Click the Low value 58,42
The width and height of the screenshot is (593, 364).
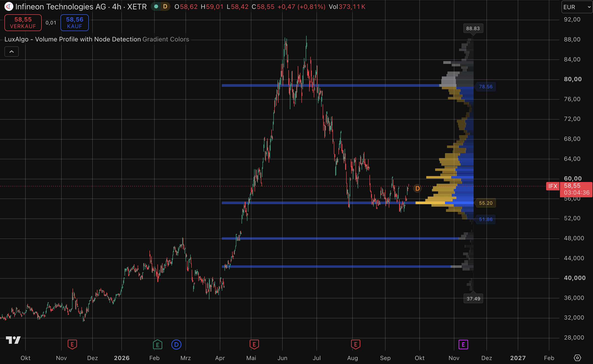(x=240, y=7)
